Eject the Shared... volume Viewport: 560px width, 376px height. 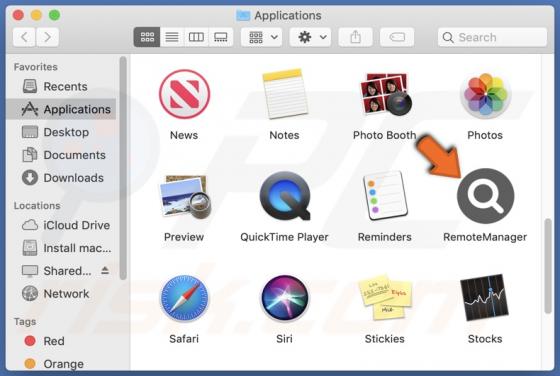[105, 271]
